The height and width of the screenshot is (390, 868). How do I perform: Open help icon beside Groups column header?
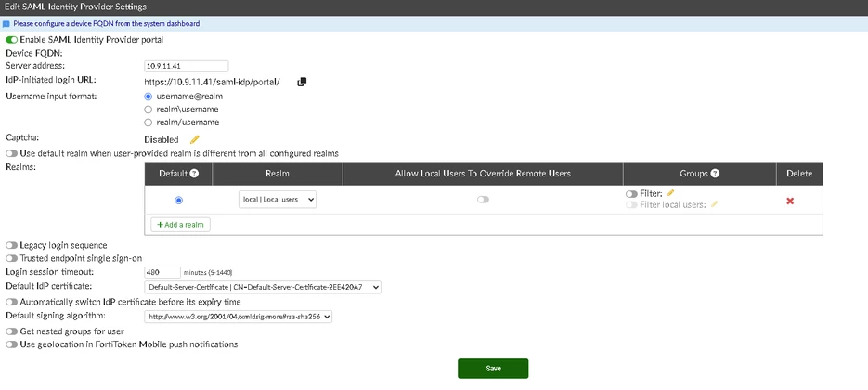[x=715, y=174]
